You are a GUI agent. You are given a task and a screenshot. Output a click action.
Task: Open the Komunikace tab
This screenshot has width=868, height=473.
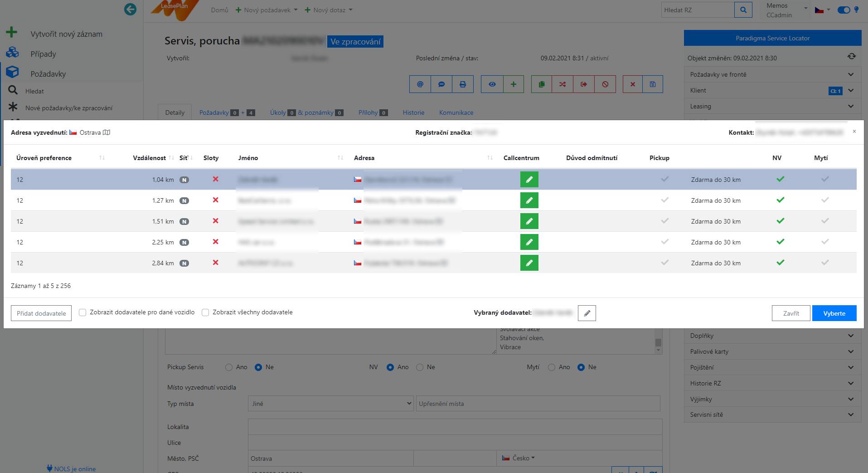(x=456, y=112)
